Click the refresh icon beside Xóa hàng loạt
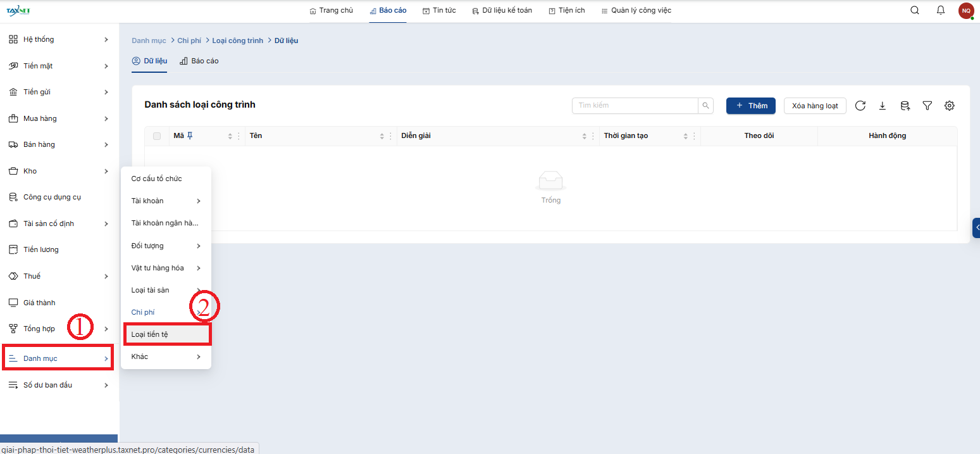 tap(860, 106)
